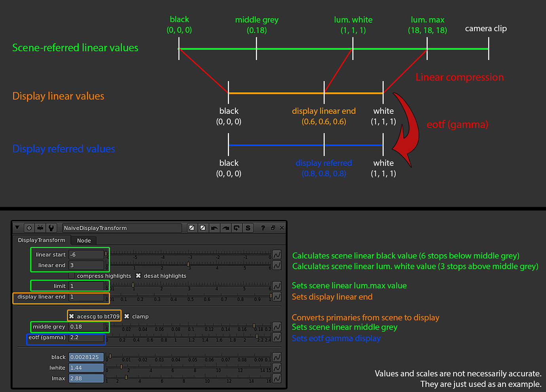Open the curve editor for the limit parameter
Viewport: 546px width, 392px height.
click(x=277, y=285)
